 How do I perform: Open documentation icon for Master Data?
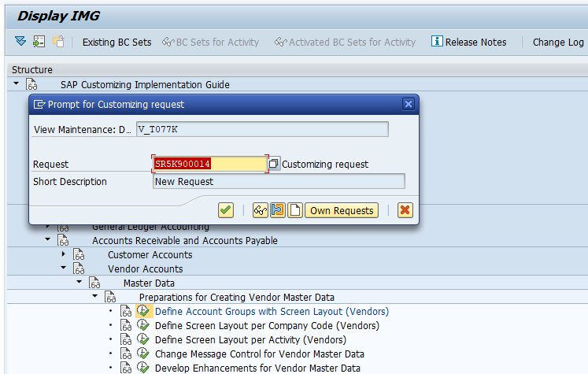tap(94, 283)
